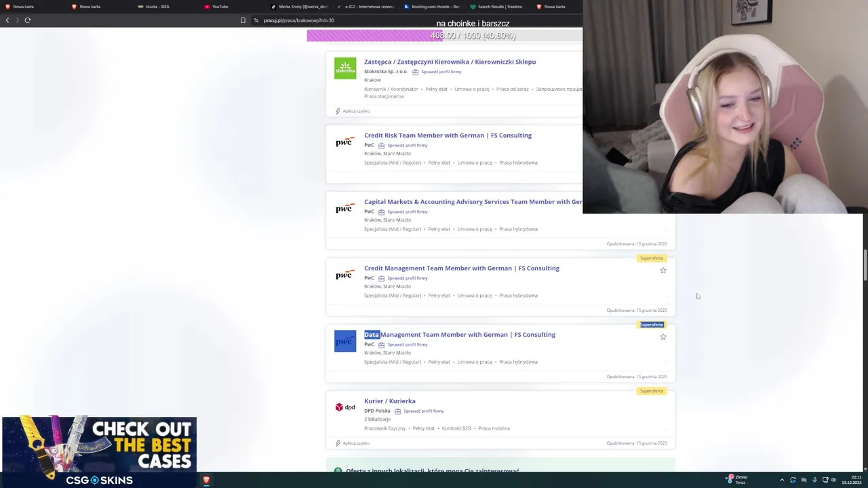Click PwC logo on Credit Management offer

[344, 274]
